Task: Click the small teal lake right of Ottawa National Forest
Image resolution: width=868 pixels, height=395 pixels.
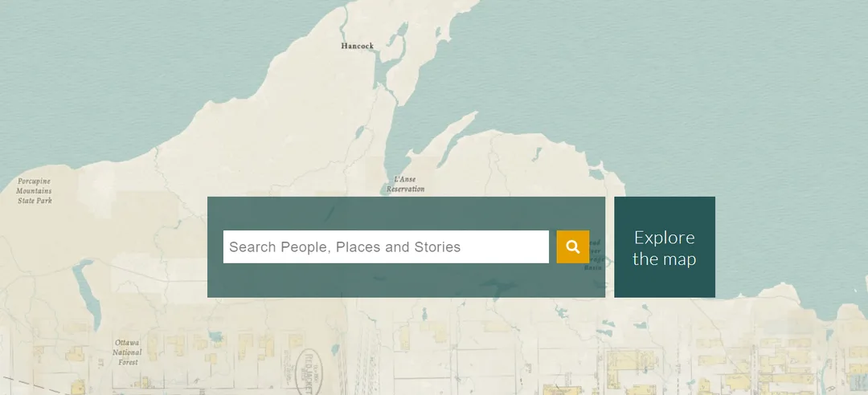Action: tap(215, 336)
